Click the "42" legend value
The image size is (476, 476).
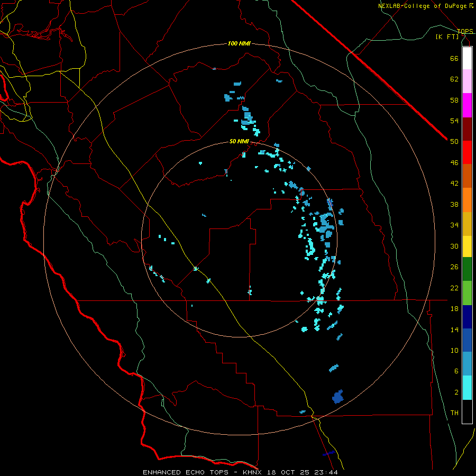pos(454,184)
